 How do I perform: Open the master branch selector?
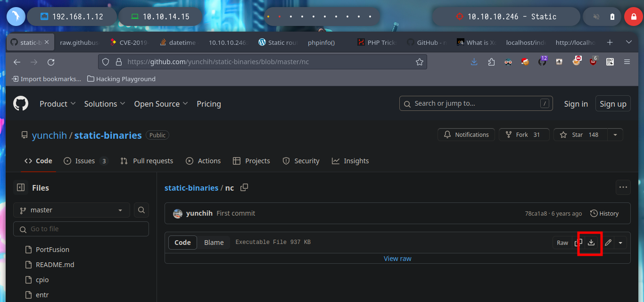point(72,210)
